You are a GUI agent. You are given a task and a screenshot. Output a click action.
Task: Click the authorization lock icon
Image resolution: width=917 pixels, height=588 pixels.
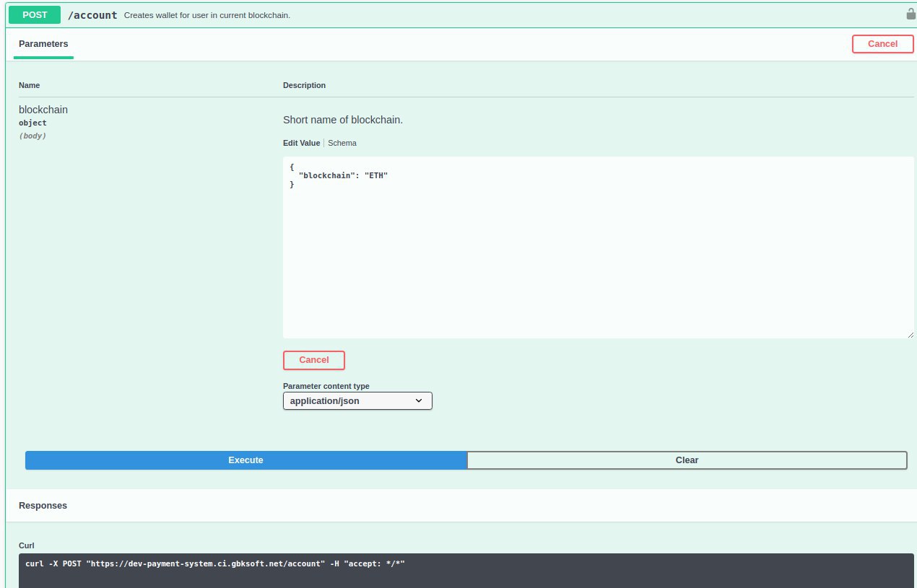[x=911, y=14]
